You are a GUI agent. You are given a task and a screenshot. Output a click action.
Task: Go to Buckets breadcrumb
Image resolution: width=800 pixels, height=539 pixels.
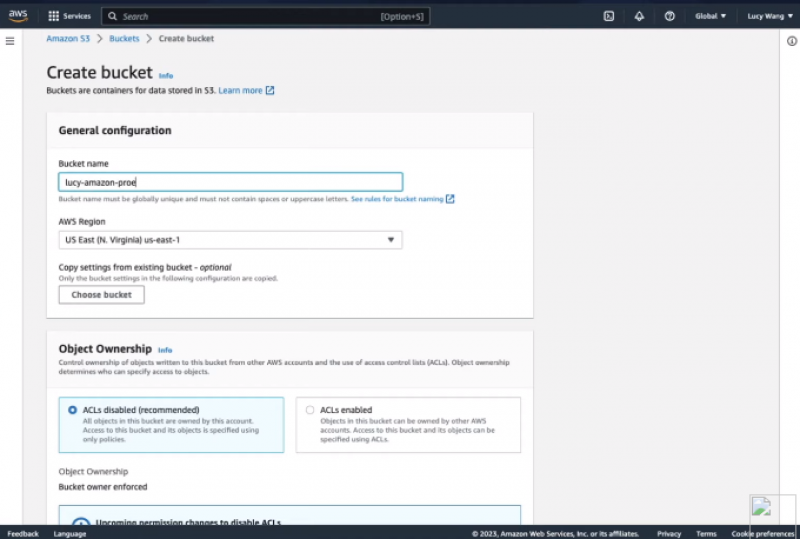[x=124, y=38]
